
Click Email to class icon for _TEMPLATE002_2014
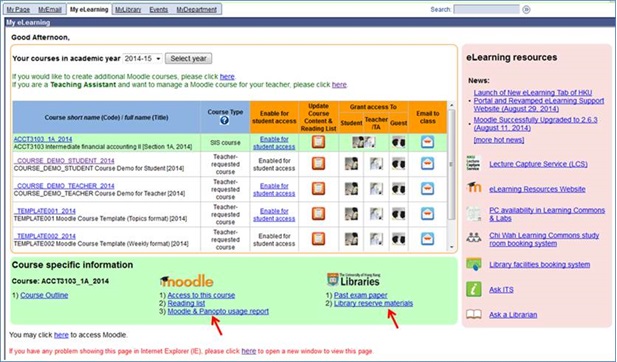click(x=427, y=238)
